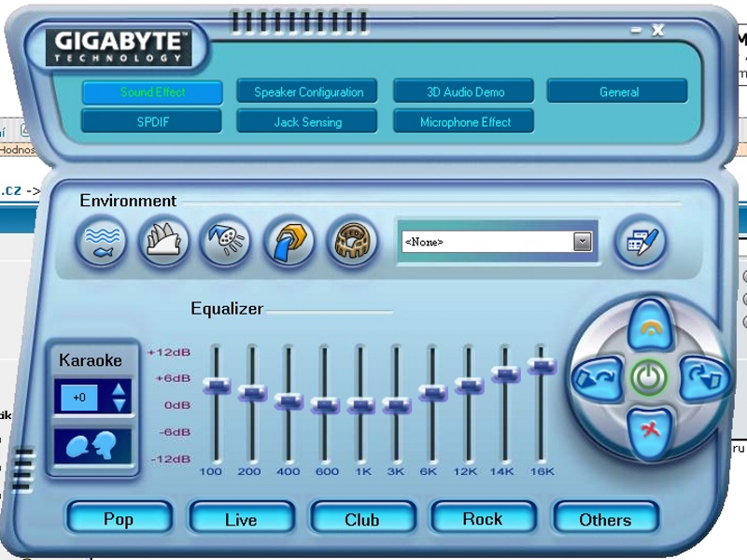Open the 3D Audio Demo tab
This screenshot has height=560, width=747.
pyautogui.click(x=464, y=91)
